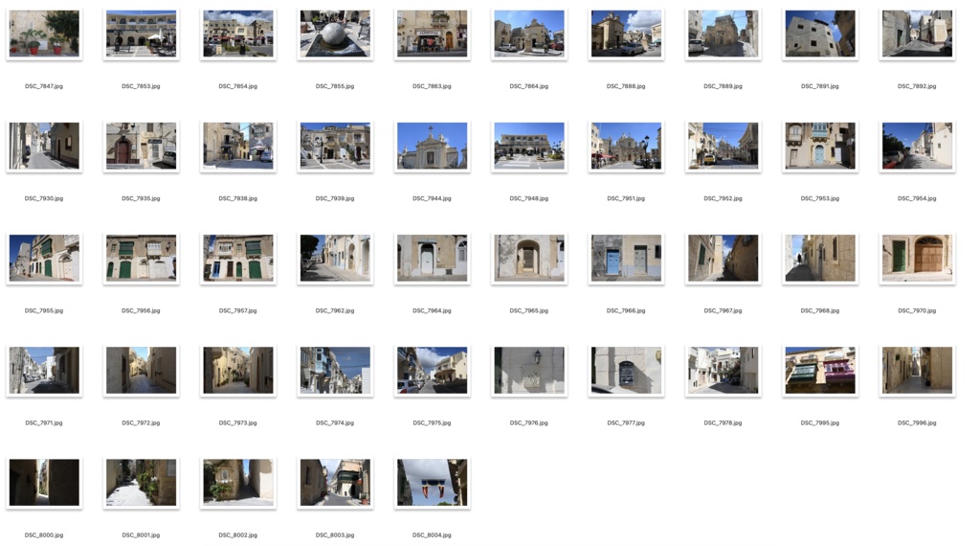980x546 pixels.
Task: Pick the DSC_7977.jpg photo thumbnail
Action: tap(626, 371)
